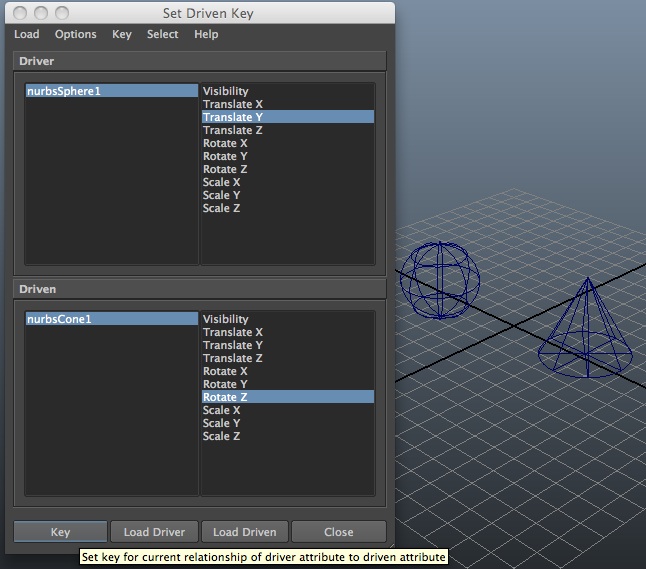Select nurbsCone1 in the Driven list
This screenshot has width=646, height=569.
[112, 318]
